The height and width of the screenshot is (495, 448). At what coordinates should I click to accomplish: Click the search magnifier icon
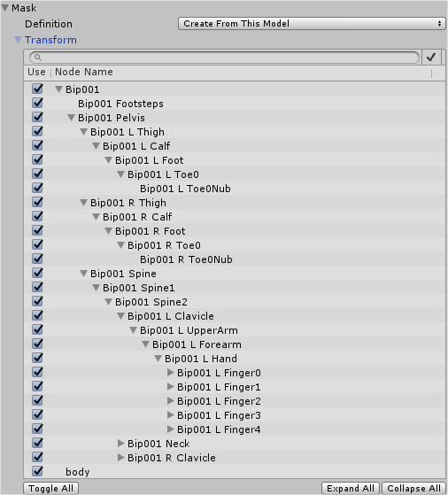pyautogui.click(x=37, y=58)
